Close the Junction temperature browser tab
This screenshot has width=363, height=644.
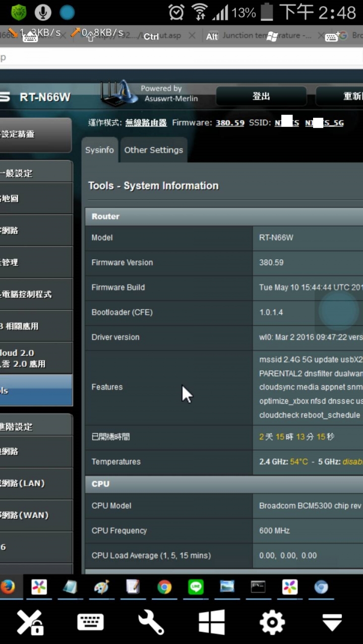click(321, 36)
